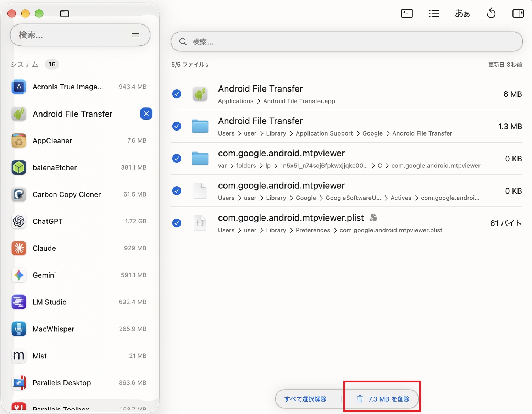Click the Actives path segment
Screen dimensions: 532x414
click(x=401, y=198)
